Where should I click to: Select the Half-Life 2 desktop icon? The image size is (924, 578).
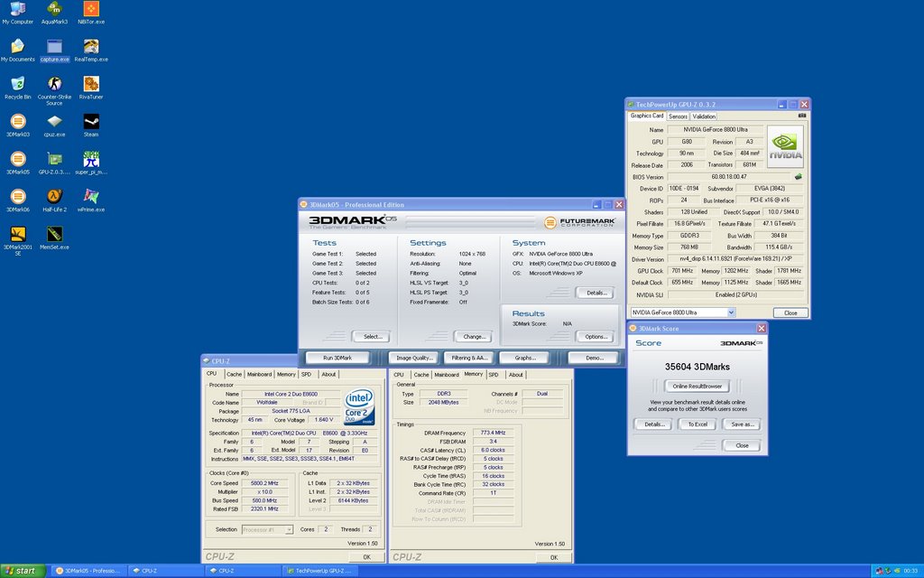[54, 200]
